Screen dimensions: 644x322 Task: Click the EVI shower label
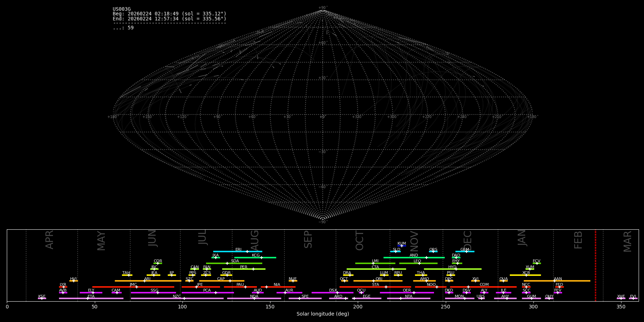click(633, 296)
